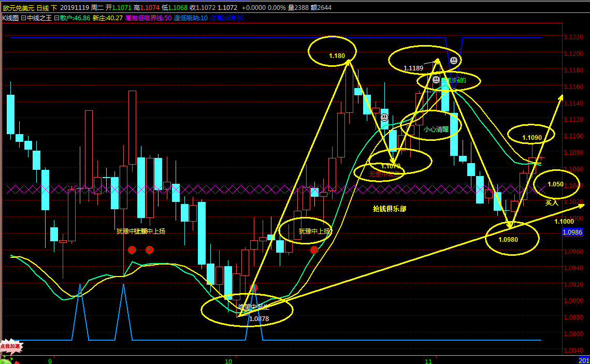590x364 pixels.
Task: Click the leftmost red smiley marker
Action: click(x=132, y=250)
